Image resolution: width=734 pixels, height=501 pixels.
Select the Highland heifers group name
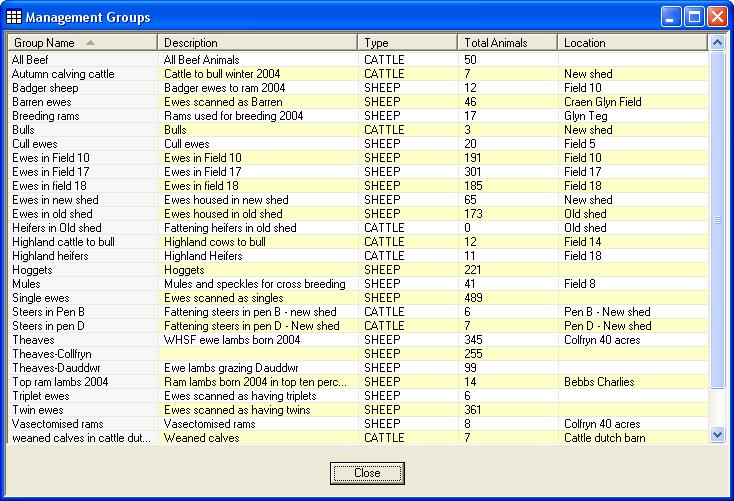click(x=50, y=256)
